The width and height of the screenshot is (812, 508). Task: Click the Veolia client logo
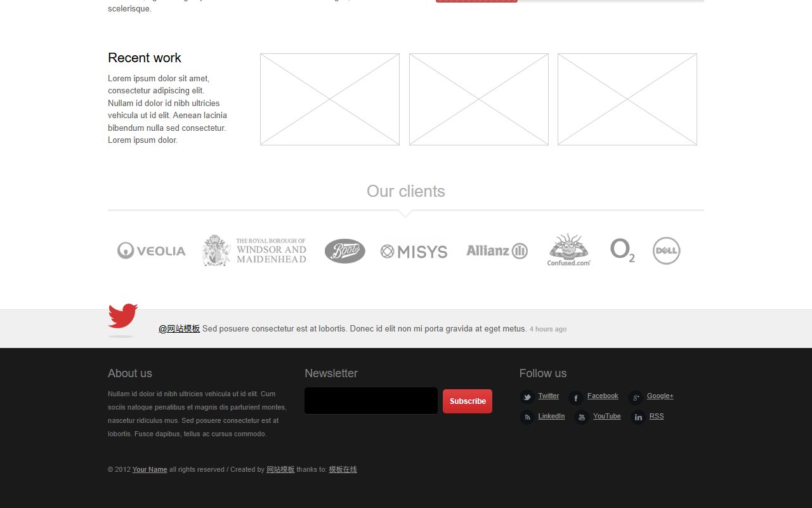[x=152, y=251]
